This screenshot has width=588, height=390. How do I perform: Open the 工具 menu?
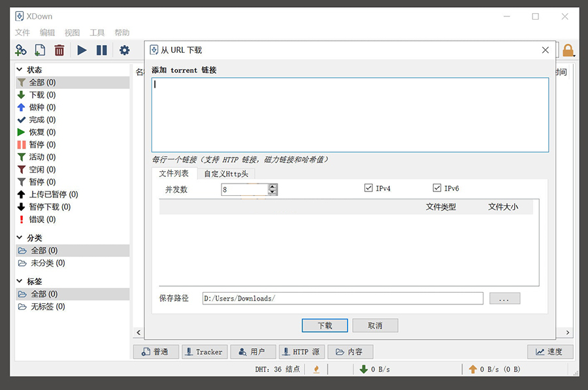[97, 33]
